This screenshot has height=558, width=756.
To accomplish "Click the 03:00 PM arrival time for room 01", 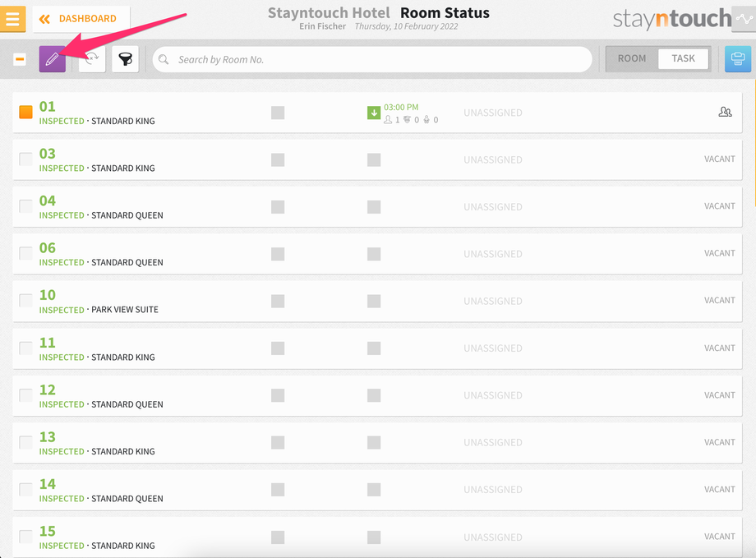I will pyautogui.click(x=401, y=107).
